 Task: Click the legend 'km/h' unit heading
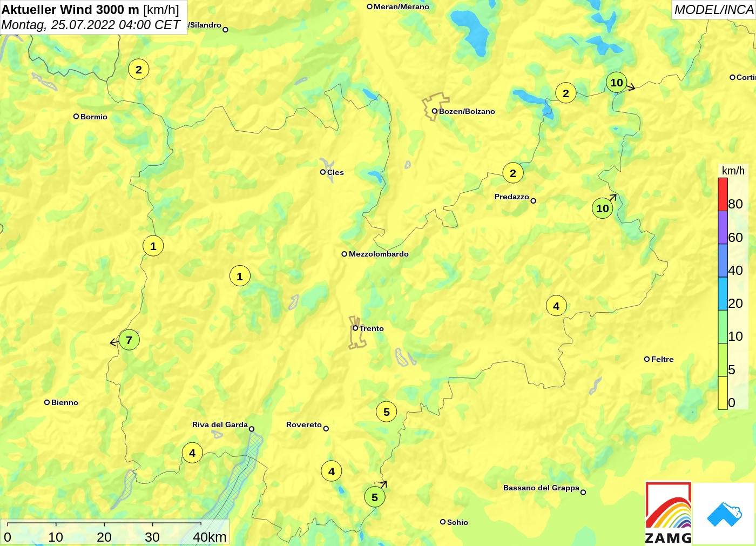(x=733, y=171)
